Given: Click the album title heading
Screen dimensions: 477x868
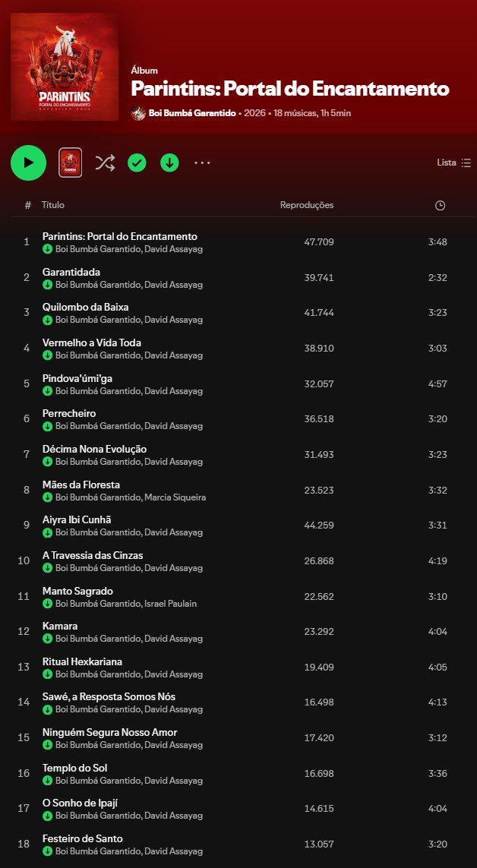Looking at the screenshot, I should [290, 89].
